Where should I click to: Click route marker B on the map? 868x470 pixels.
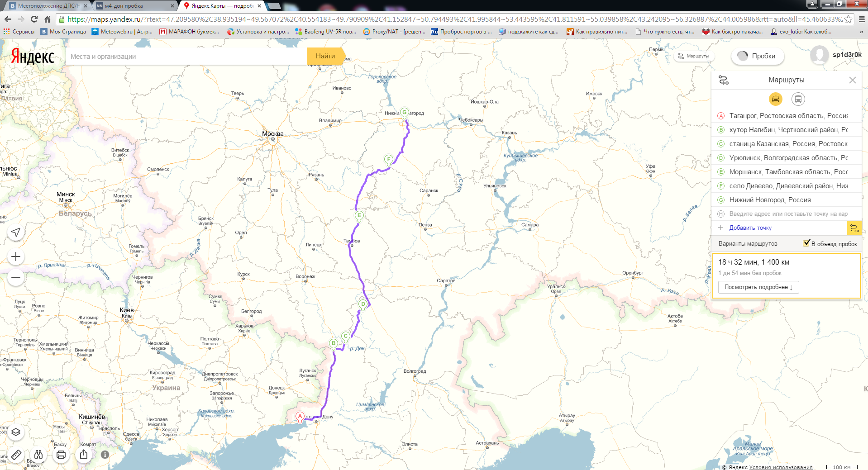click(334, 344)
